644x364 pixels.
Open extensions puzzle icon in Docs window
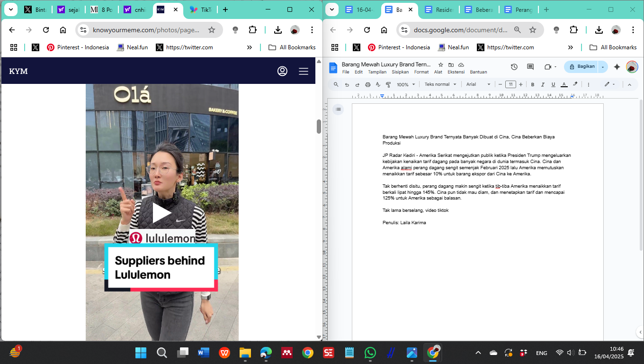point(574,30)
